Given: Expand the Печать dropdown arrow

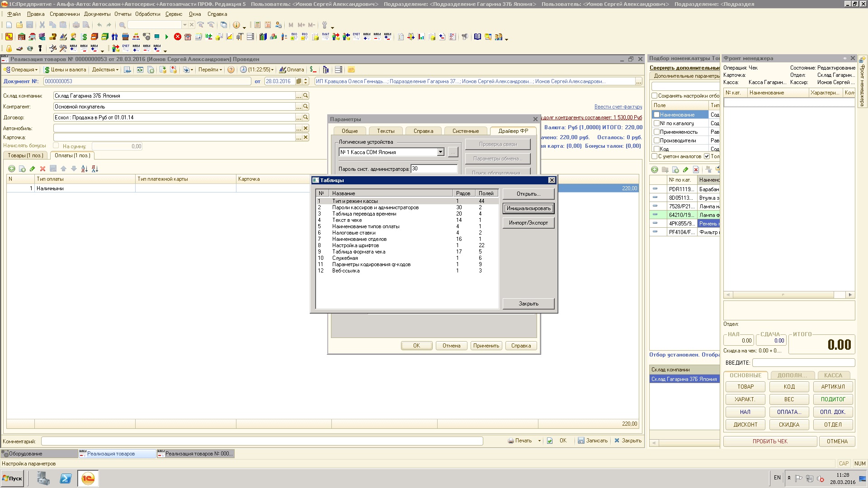Looking at the screenshot, I should (539, 441).
